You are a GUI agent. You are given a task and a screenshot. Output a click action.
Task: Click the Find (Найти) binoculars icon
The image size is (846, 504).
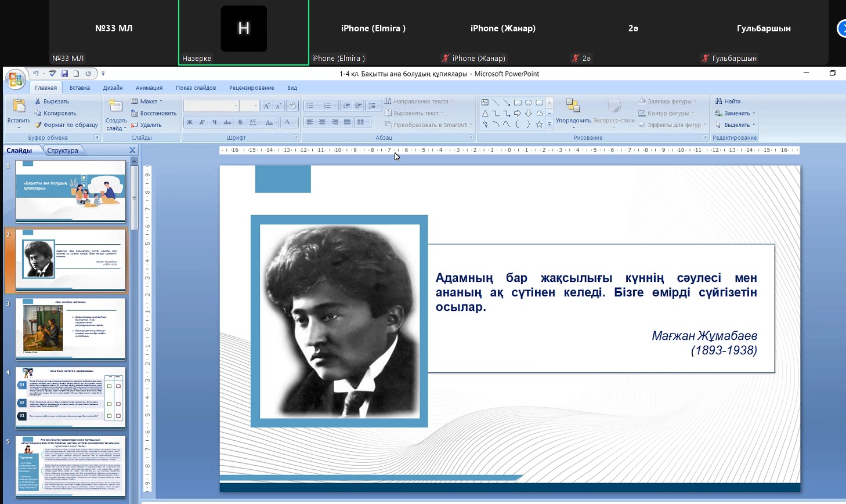(x=719, y=101)
